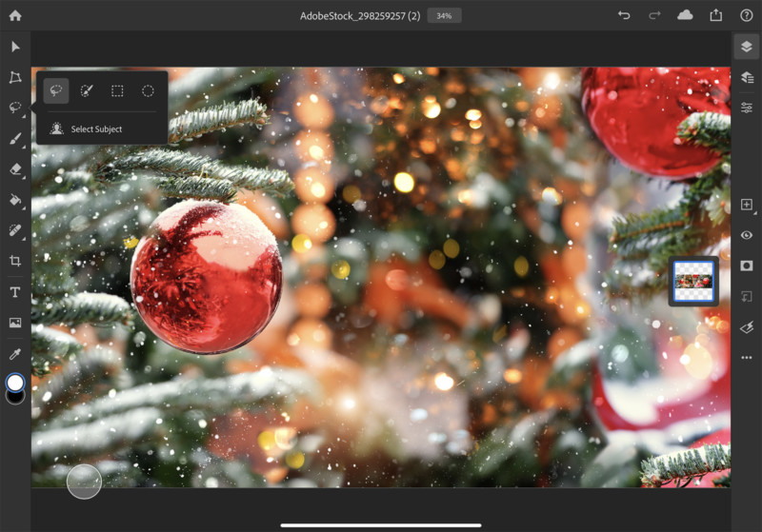Image resolution: width=762 pixels, height=532 pixels.
Task: Choose Elliptical Marquee in flyout
Action: coord(148,90)
